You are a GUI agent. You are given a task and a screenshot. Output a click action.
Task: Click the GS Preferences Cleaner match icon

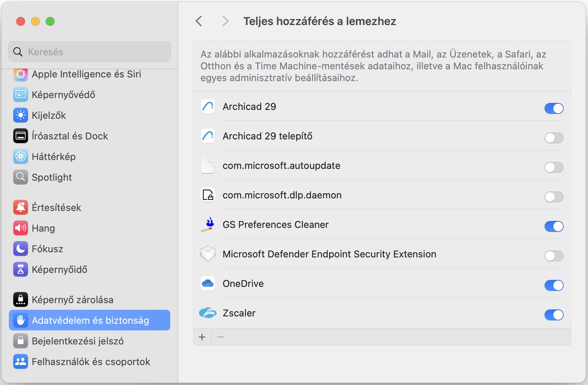point(208,225)
